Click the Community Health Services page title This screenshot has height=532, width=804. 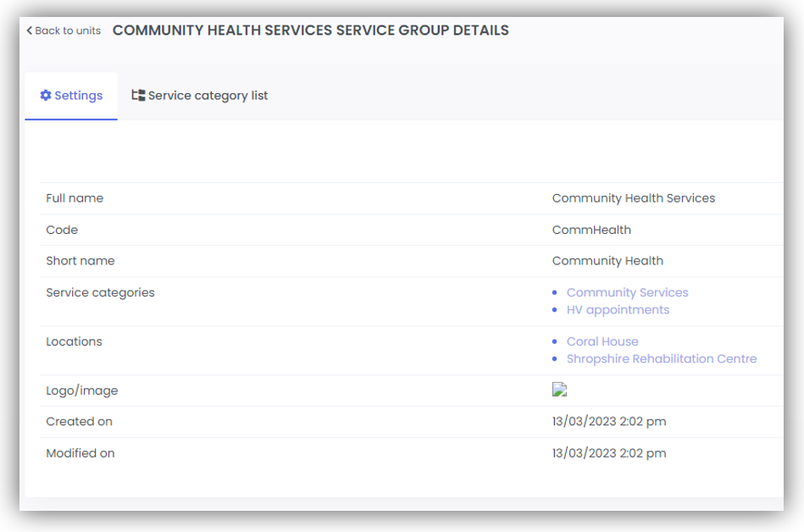tap(310, 30)
